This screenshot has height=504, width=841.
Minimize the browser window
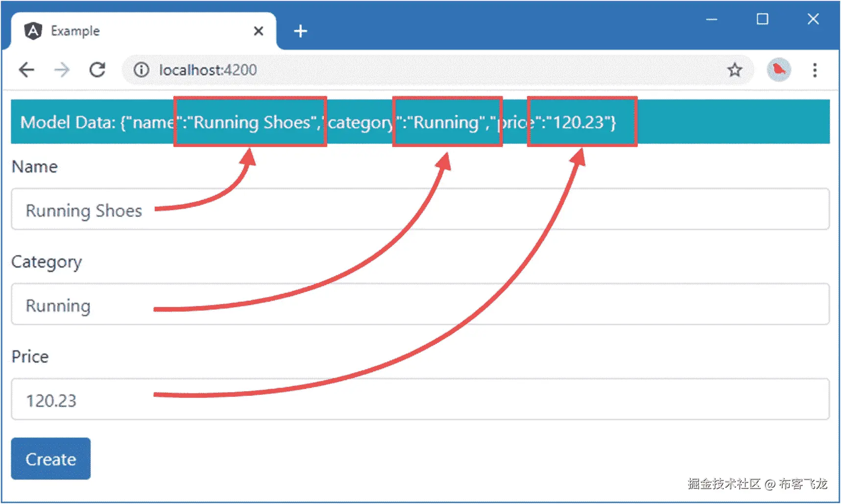coord(711,20)
